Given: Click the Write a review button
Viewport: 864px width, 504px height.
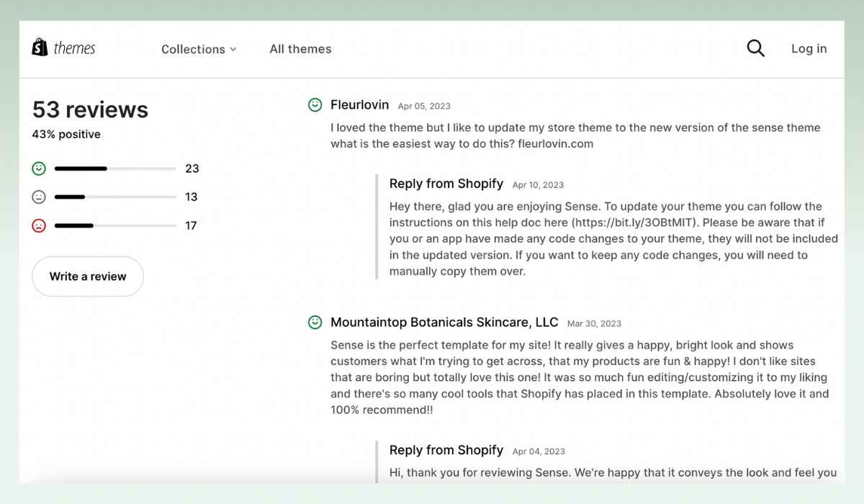Looking at the screenshot, I should [87, 276].
